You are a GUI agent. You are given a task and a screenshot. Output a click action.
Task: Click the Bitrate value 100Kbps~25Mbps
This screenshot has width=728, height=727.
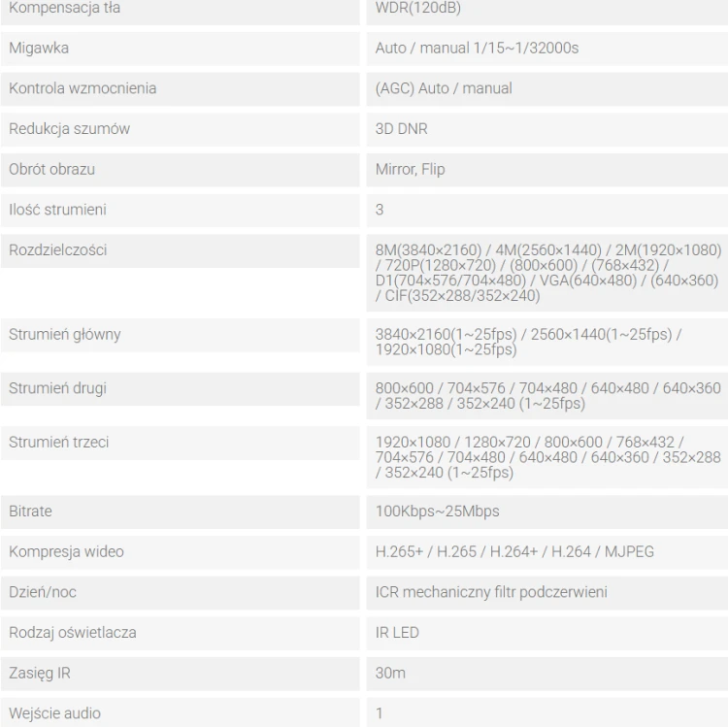438,512
